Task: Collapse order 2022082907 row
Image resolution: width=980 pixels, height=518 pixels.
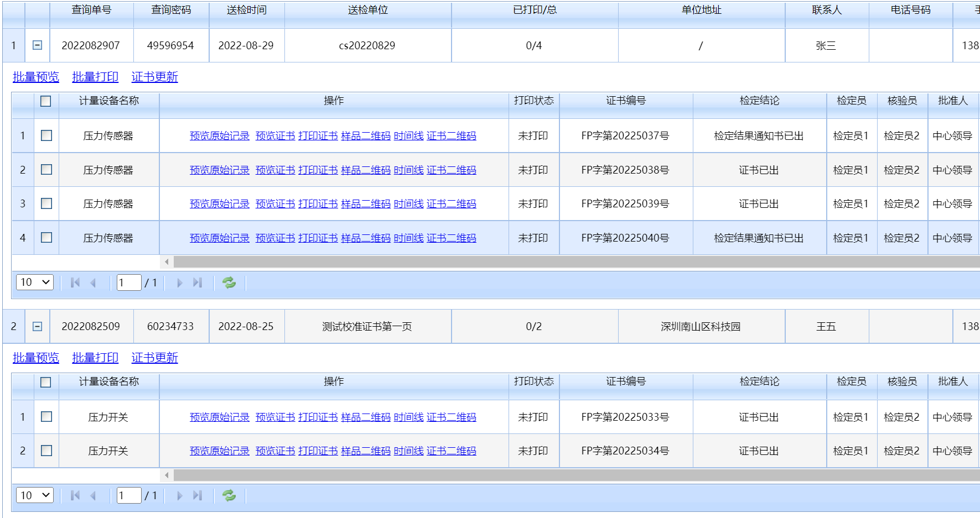Action: click(37, 45)
